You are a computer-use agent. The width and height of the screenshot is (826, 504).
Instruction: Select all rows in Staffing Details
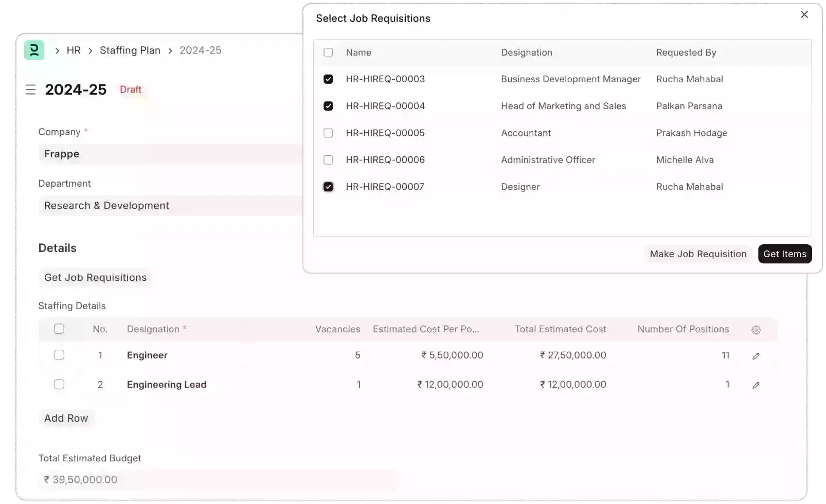click(x=59, y=329)
